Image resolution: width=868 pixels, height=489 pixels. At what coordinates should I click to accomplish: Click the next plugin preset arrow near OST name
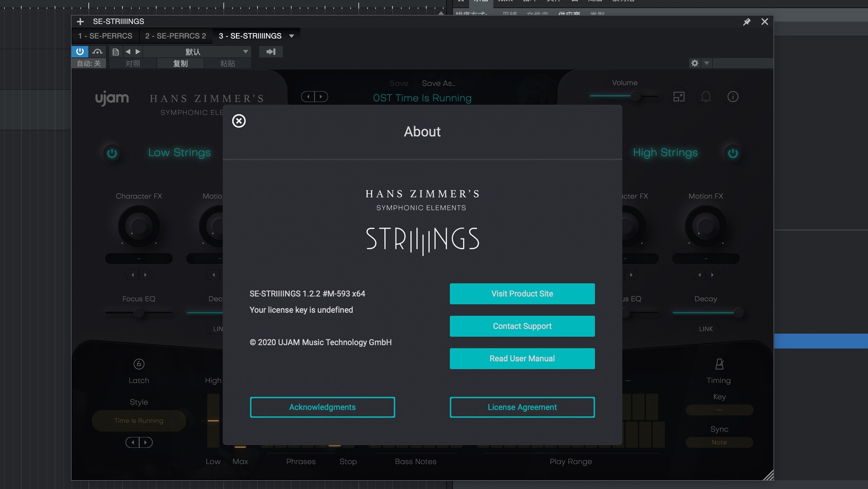tap(321, 96)
